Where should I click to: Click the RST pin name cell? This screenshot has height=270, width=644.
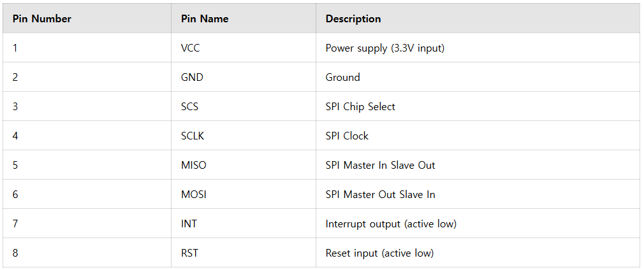[189, 253]
